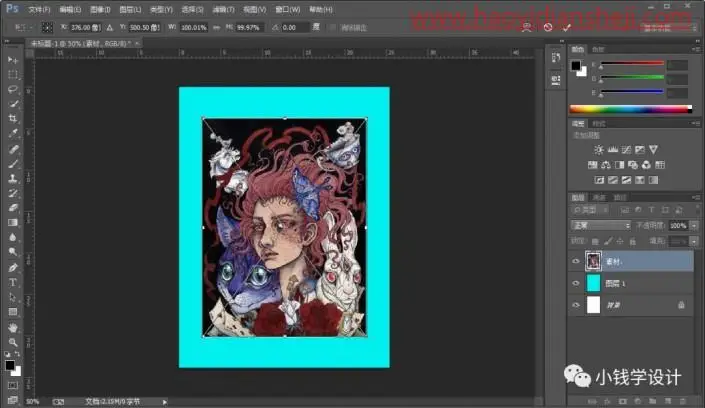Open the layer filter kind dropdown

pos(590,210)
